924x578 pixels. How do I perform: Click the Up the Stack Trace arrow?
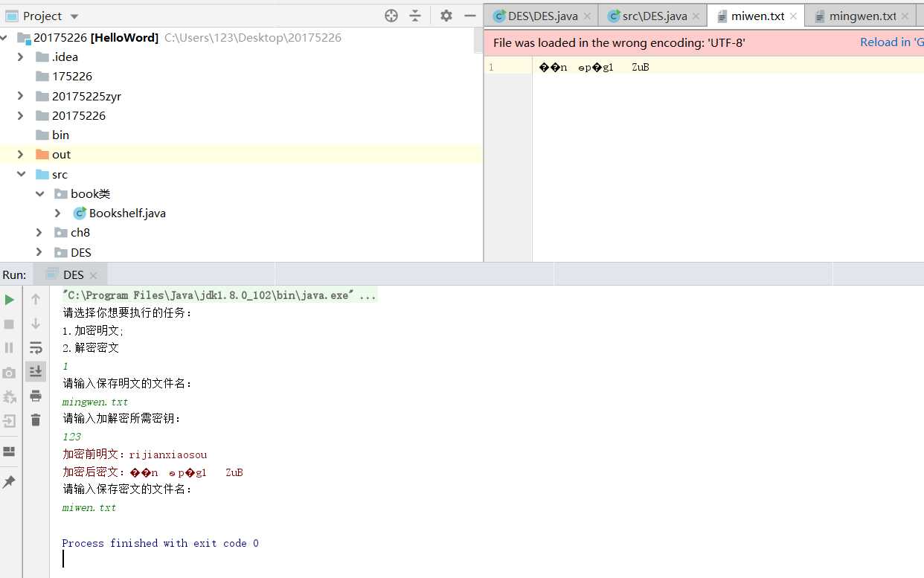point(36,300)
